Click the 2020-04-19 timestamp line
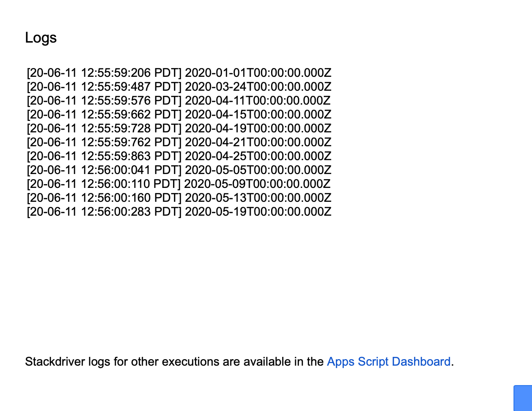This screenshot has height=411, width=532. point(179,128)
